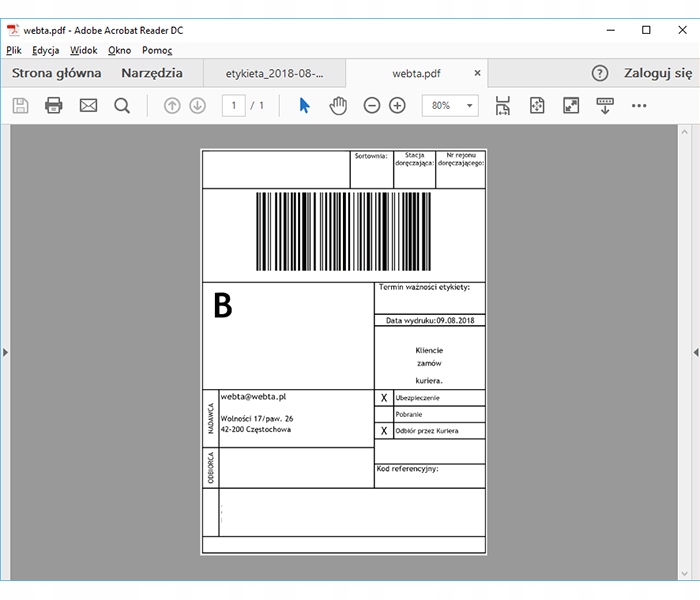The width and height of the screenshot is (700, 600).
Task: Click the text 'Termin ważności etykiety:'
Action: [x=424, y=287]
